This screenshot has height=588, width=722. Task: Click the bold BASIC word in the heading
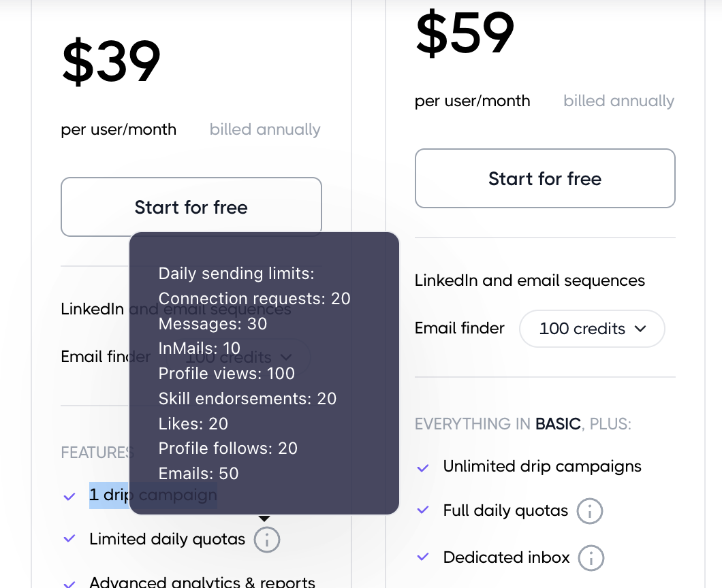coord(558,425)
